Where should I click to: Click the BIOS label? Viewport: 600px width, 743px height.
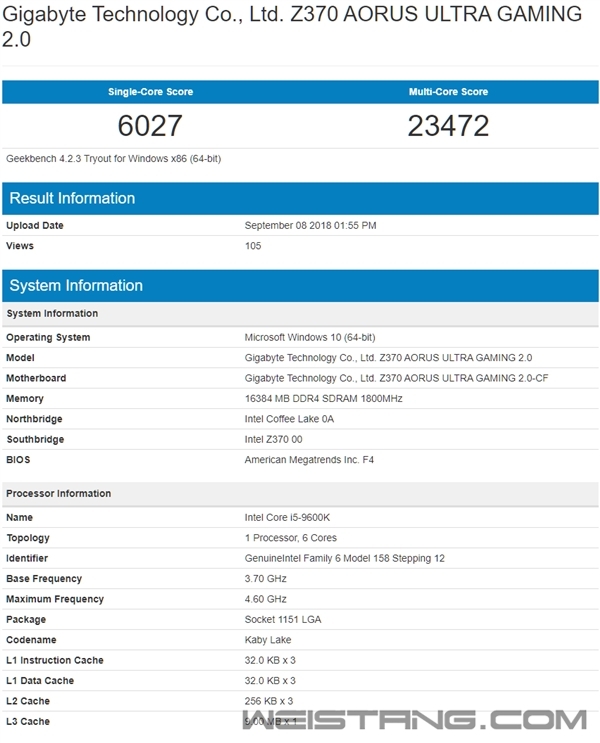[18, 460]
